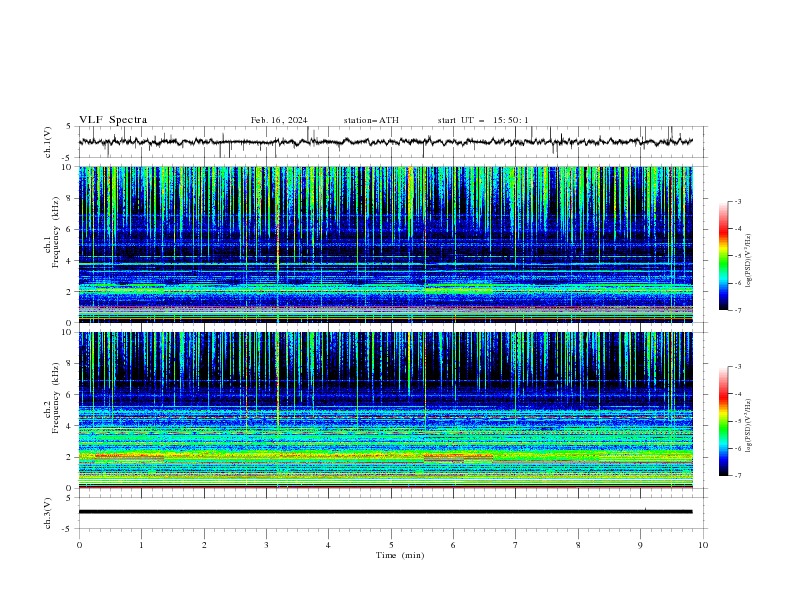Click the ch.1 color bar log(PSD) unit label

(749, 261)
